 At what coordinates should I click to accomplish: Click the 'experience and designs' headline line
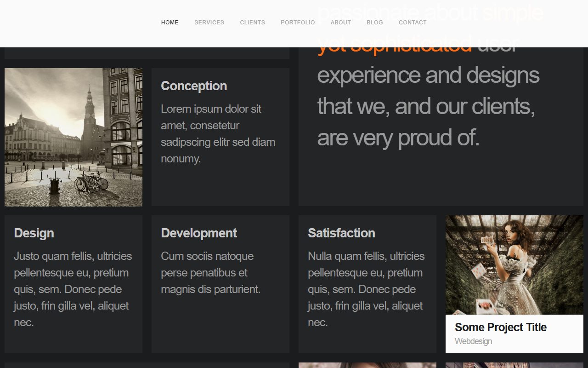pyautogui.click(x=428, y=75)
